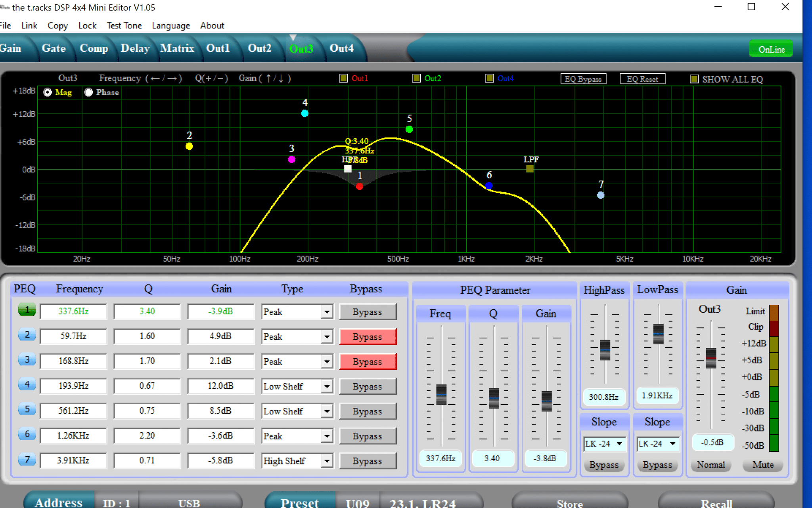Open Low Shelf type dropdown on band 4
This screenshot has height=508, width=812.
point(327,386)
